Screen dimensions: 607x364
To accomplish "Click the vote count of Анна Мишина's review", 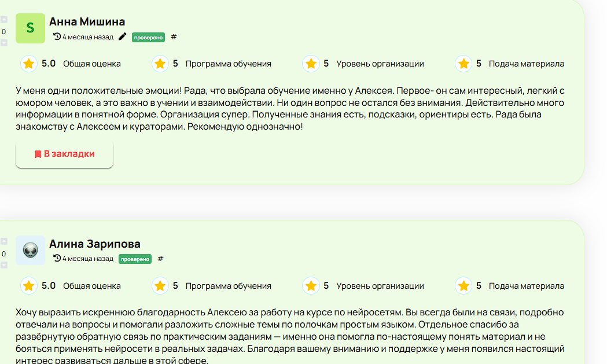I will point(4,32).
